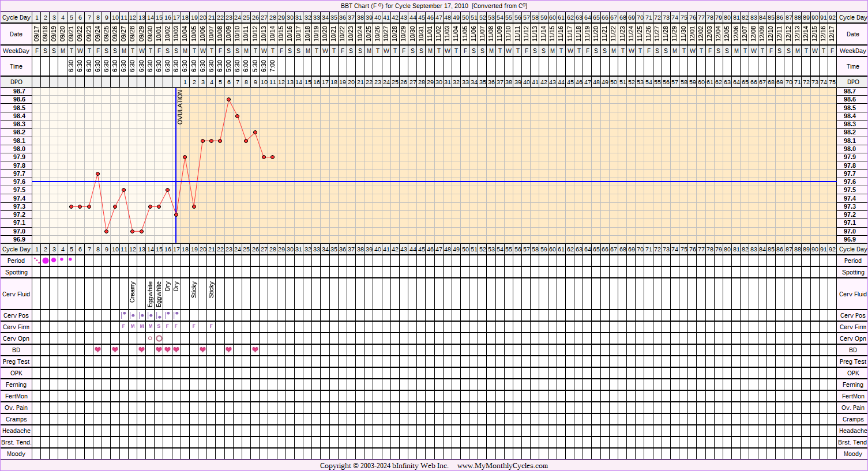The image size is (868, 471).
Task: Click the 'S' cervix firmness entry
Action: (159, 327)
